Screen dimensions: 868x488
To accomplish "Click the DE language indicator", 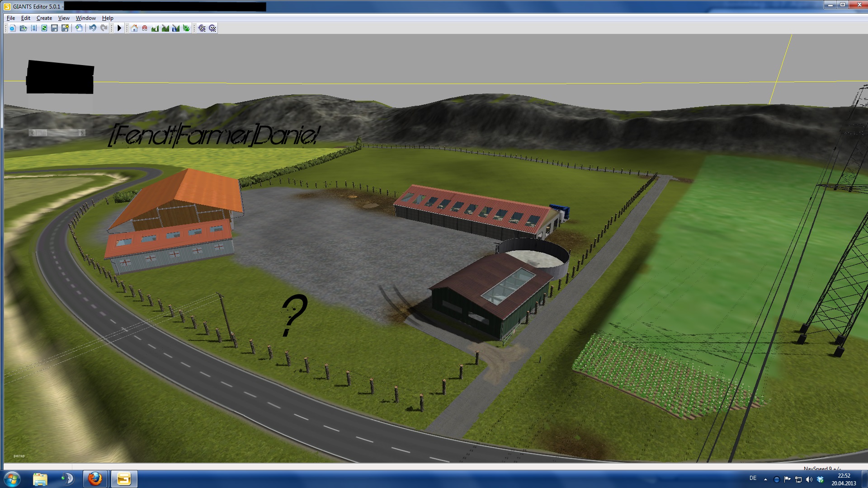I will coord(753,478).
